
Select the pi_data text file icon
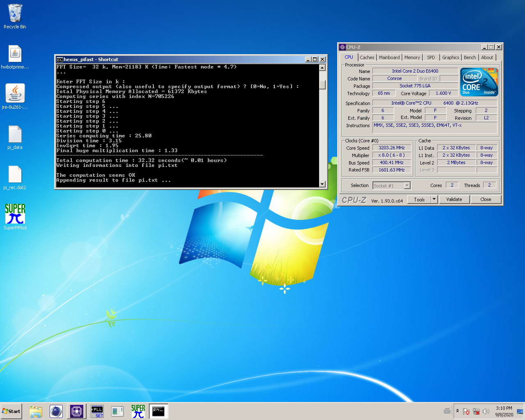pos(15,137)
